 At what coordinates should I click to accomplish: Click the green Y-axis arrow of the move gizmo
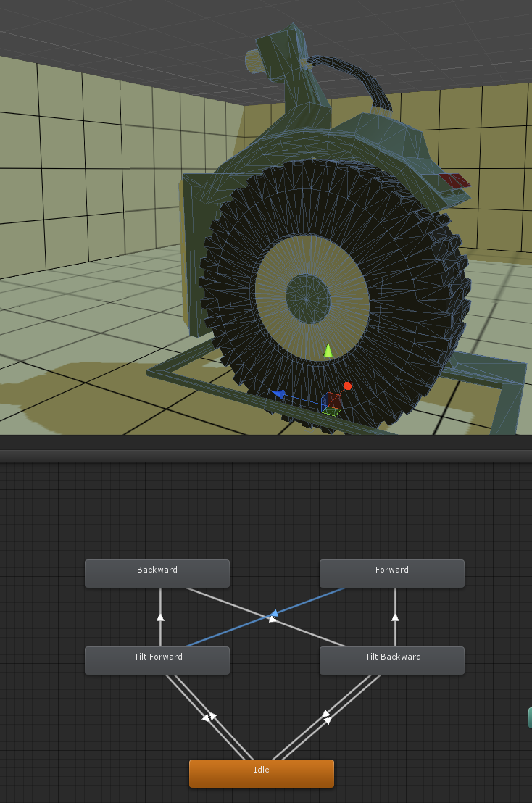point(328,351)
